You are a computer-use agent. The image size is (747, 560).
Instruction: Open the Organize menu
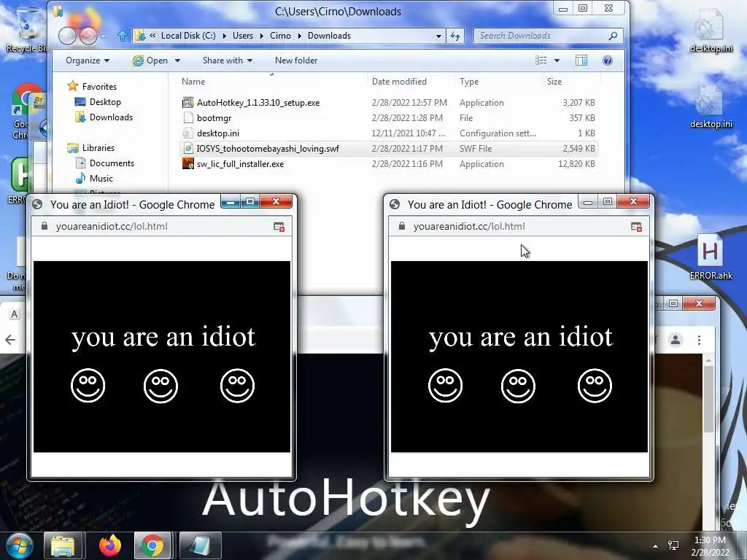(88, 61)
